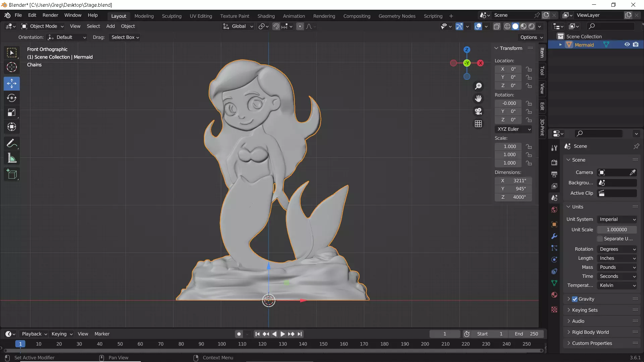Image resolution: width=644 pixels, height=362 pixels.
Task: Click the Dimensions Z 4000" field
Action: click(513, 197)
